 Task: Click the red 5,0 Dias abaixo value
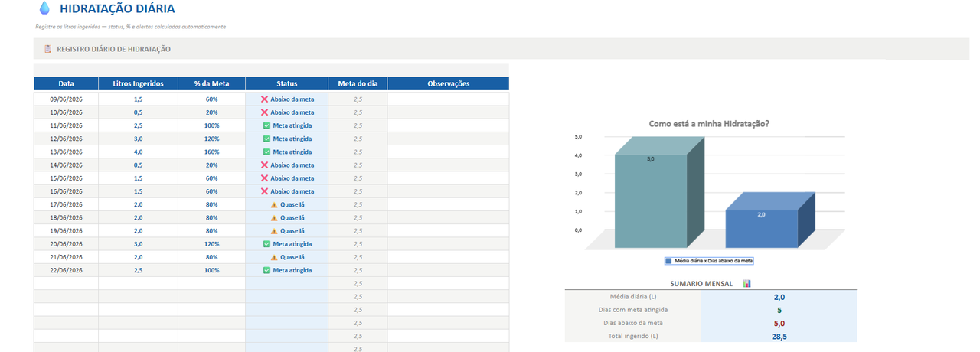pos(779,323)
